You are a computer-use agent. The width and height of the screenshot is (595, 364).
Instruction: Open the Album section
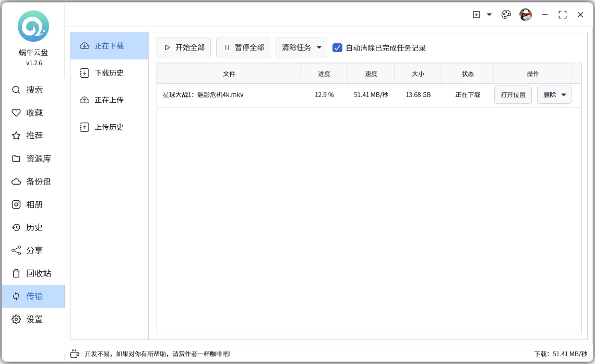pyautogui.click(x=34, y=204)
